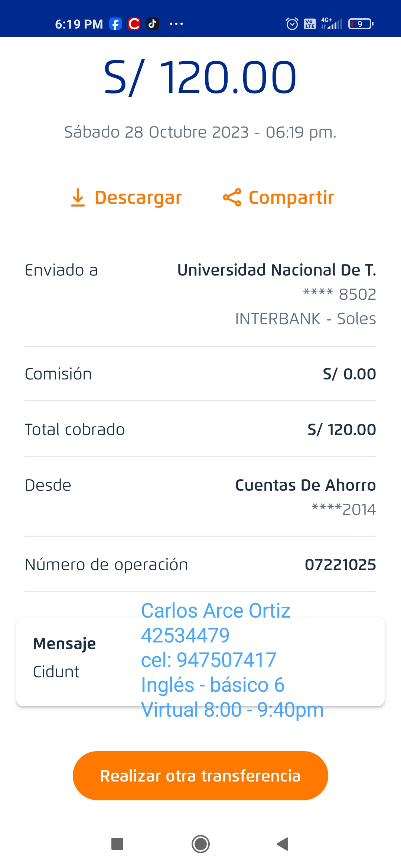
Task: Open the Facebook notification icon
Action: pyautogui.click(x=115, y=24)
